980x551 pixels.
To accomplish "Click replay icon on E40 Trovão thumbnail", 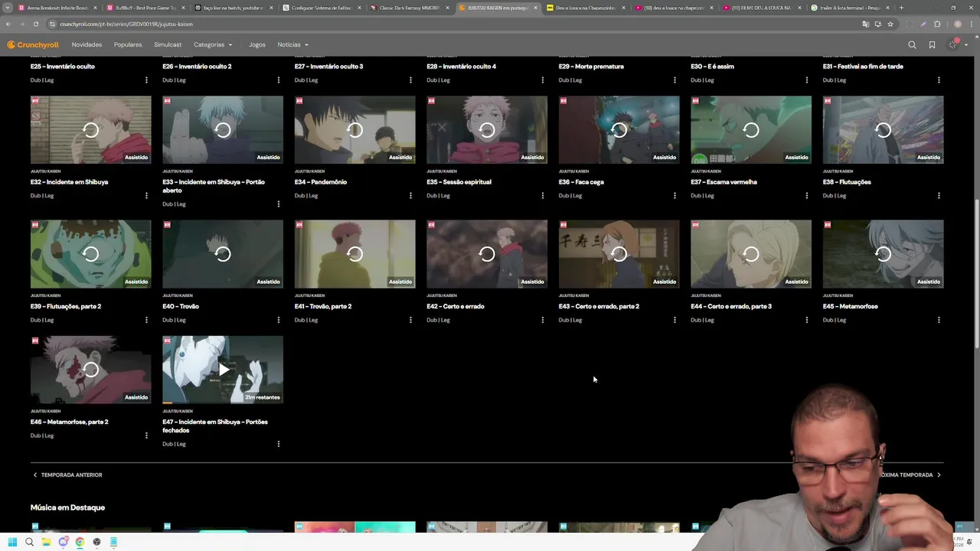I will click(223, 254).
